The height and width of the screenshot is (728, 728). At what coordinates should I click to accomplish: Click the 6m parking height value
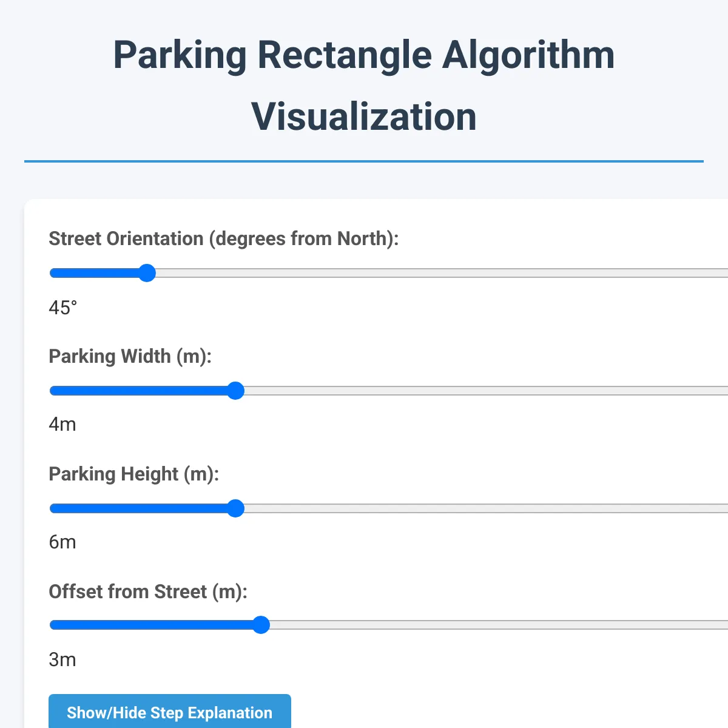62,542
